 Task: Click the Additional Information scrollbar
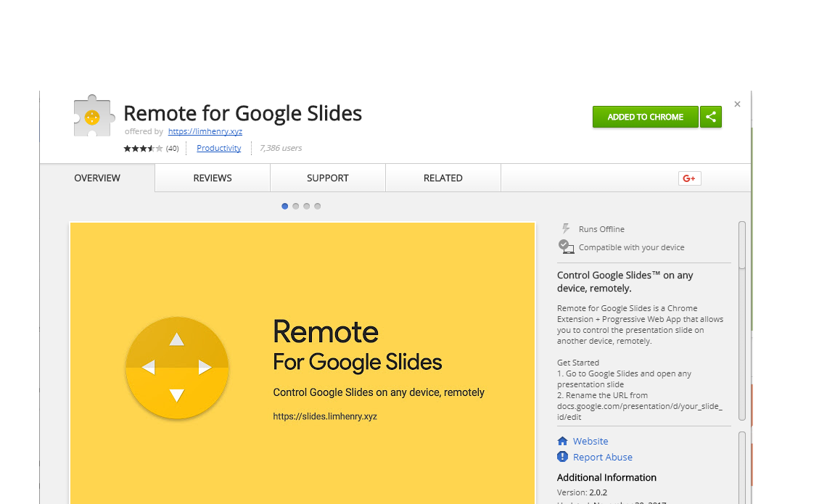[x=742, y=468]
